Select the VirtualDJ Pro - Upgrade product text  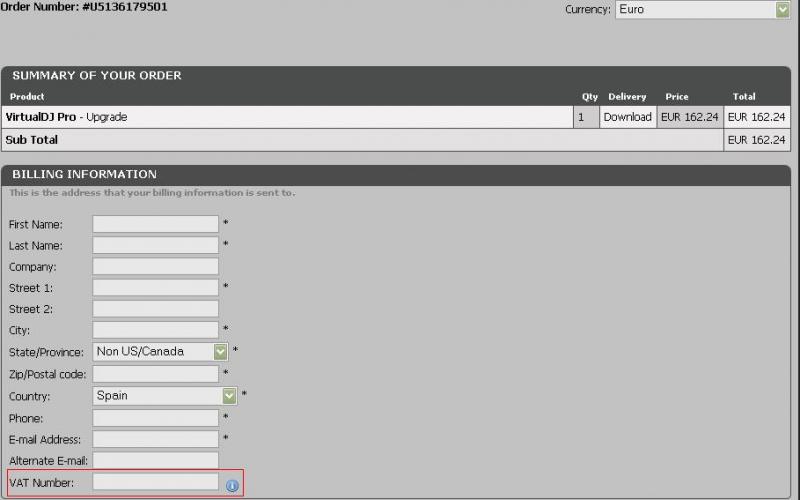pyautogui.click(x=66, y=117)
